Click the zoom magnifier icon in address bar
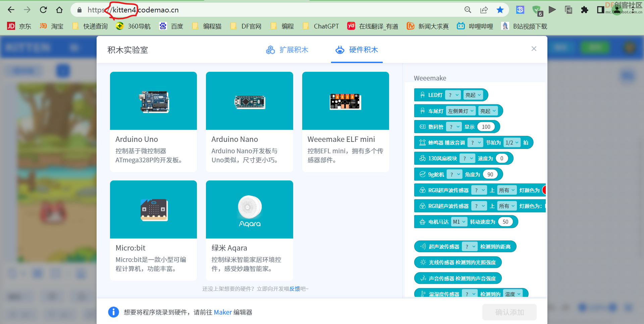This screenshot has height=324, width=644. click(x=468, y=10)
